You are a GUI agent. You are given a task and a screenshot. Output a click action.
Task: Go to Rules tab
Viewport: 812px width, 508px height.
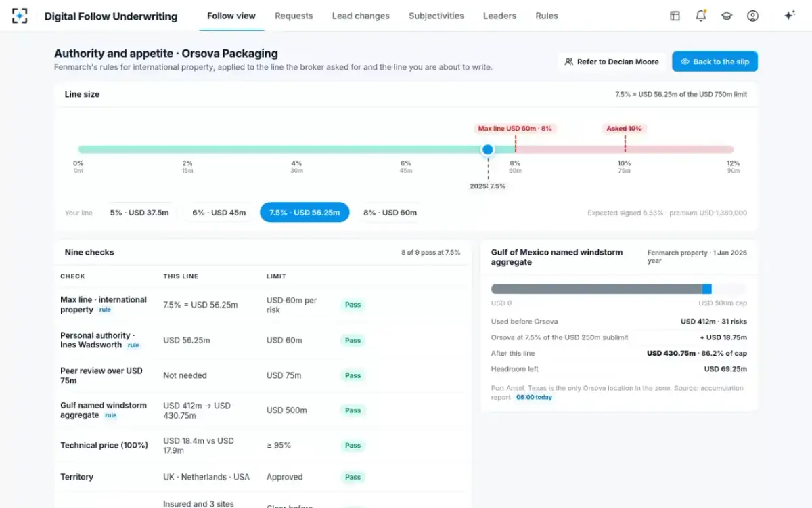pos(547,16)
